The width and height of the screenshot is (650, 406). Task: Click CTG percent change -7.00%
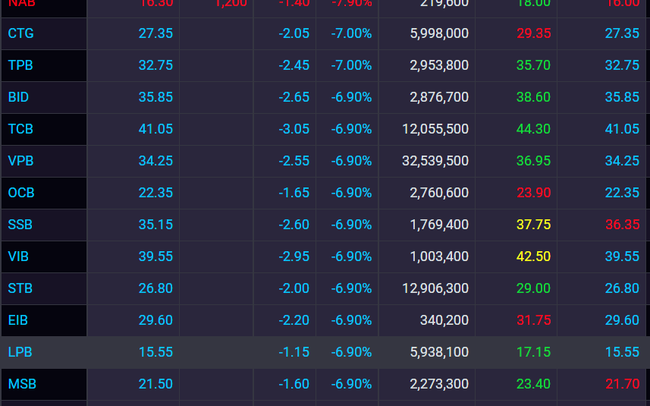[x=352, y=33]
